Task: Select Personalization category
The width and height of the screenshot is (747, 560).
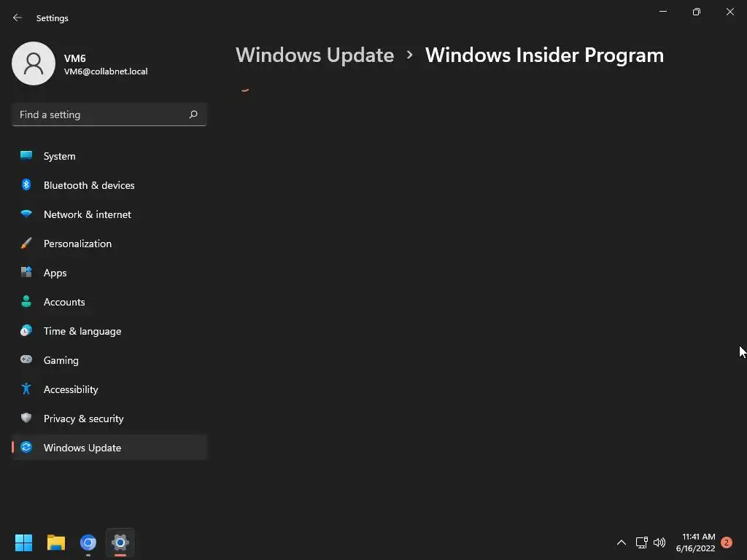Action: [109, 244]
